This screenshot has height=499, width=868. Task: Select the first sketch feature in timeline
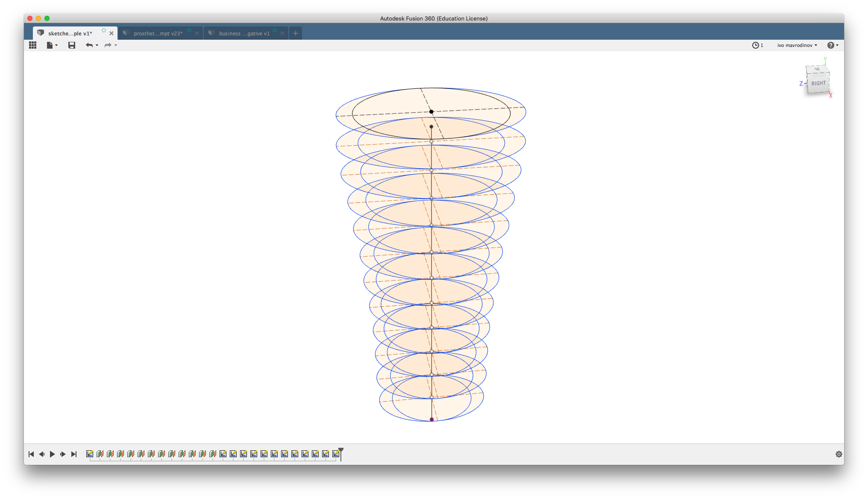point(90,454)
